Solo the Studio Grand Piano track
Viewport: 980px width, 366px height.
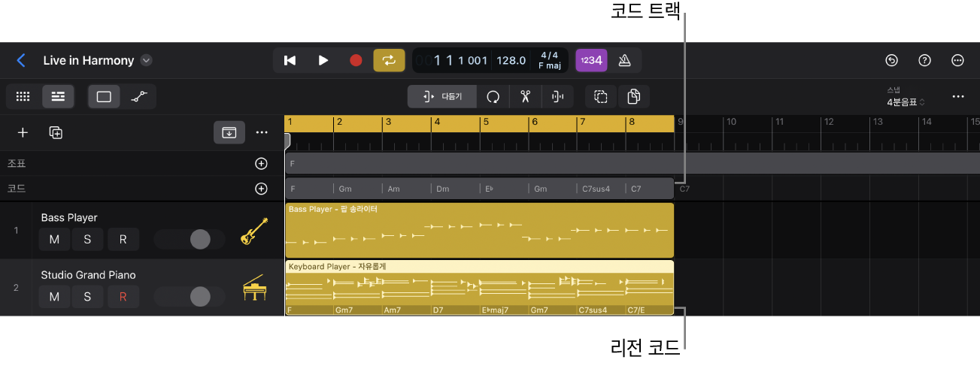click(x=88, y=297)
